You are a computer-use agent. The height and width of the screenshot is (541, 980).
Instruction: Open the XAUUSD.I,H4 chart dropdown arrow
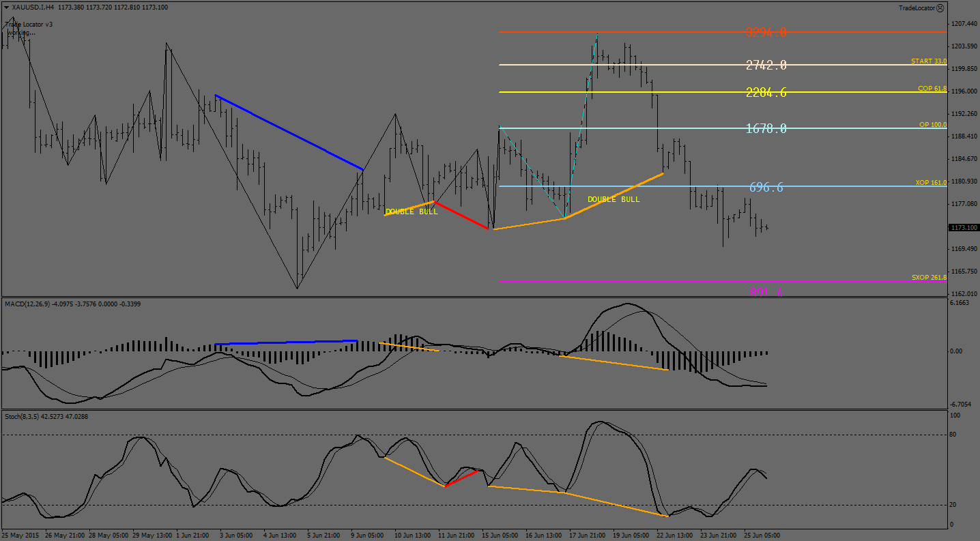tap(7, 8)
